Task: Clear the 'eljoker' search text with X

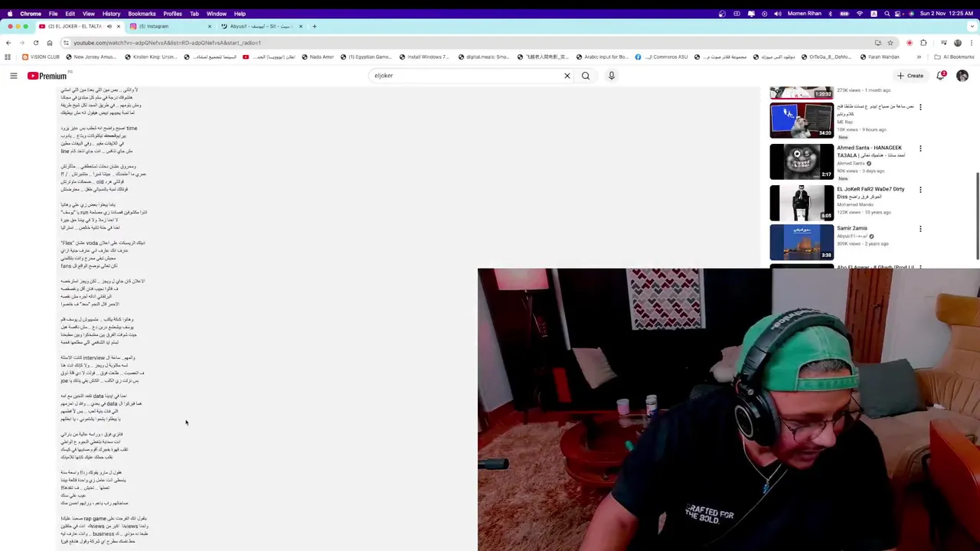Action: click(x=567, y=76)
